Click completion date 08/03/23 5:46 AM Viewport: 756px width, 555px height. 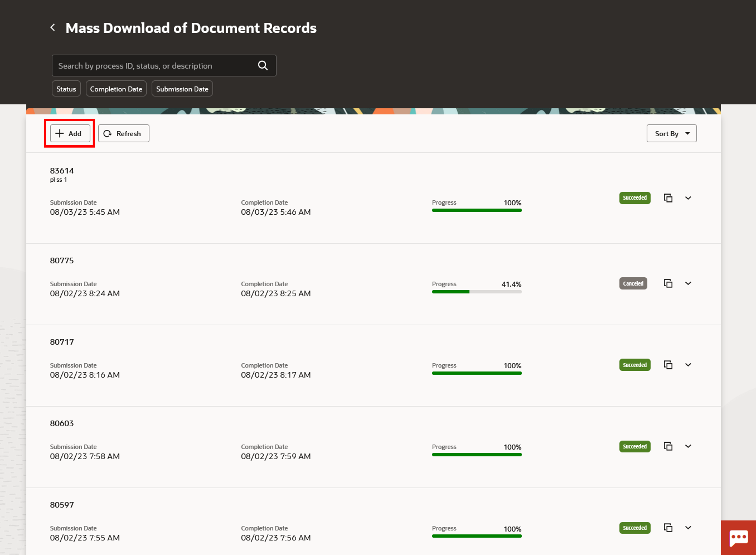pyautogui.click(x=276, y=212)
